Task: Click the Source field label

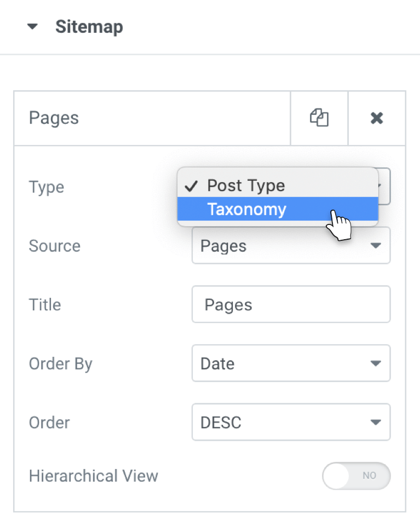Action: point(55,246)
